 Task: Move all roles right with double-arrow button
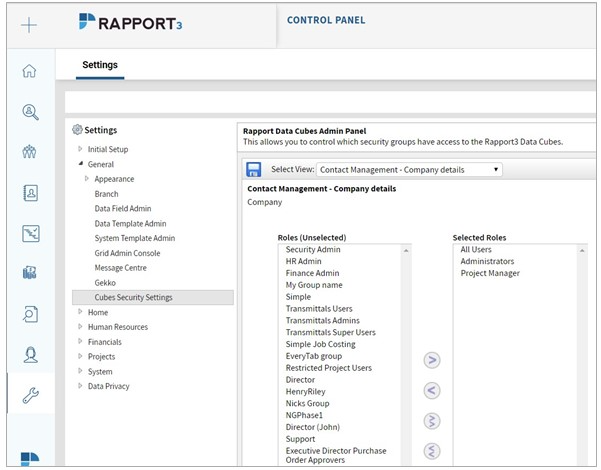pos(432,421)
